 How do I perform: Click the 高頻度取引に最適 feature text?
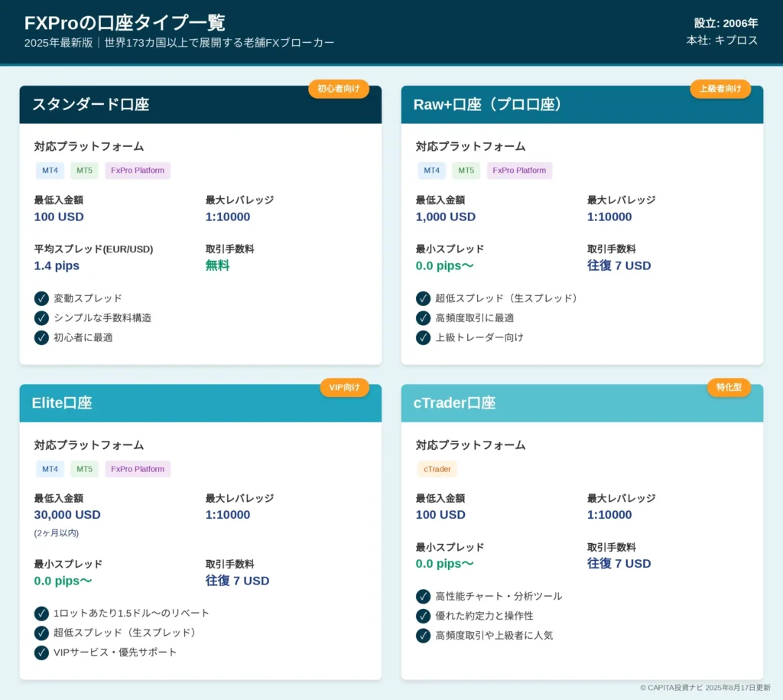(474, 317)
